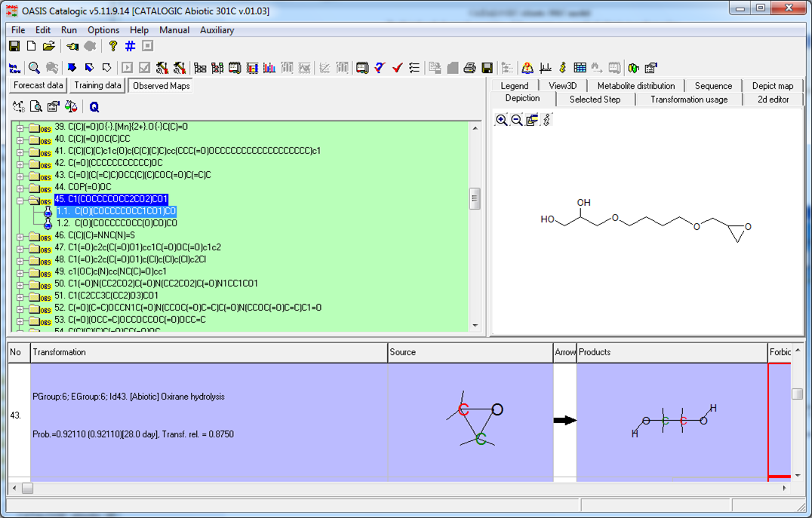Click the tree list vertical scrollbar thumb
812x518 pixels.
coord(475,199)
